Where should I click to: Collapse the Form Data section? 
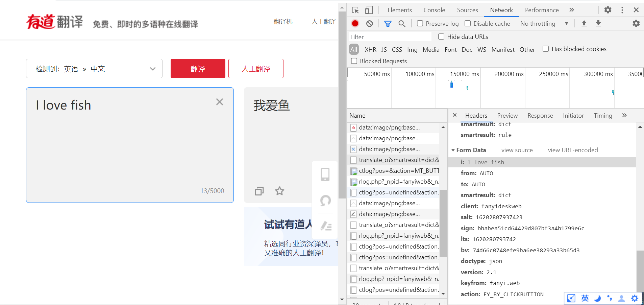tap(453, 150)
